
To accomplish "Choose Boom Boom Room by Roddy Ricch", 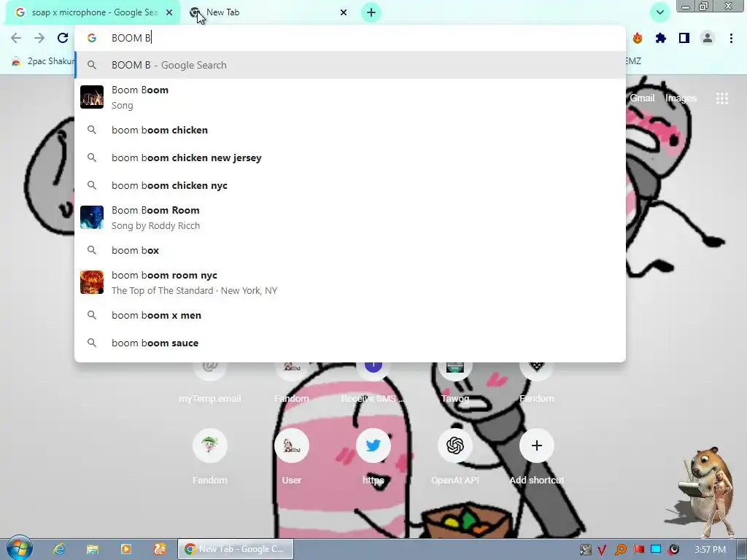I will coord(350,217).
